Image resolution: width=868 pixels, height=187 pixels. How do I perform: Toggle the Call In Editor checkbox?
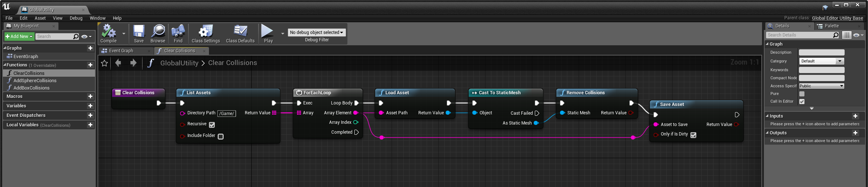pos(802,102)
